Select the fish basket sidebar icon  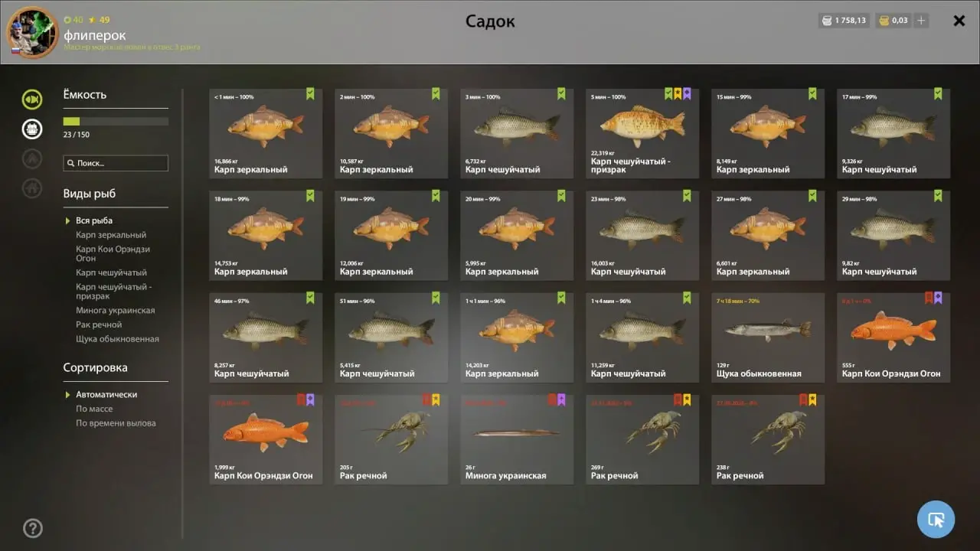point(32,129)
